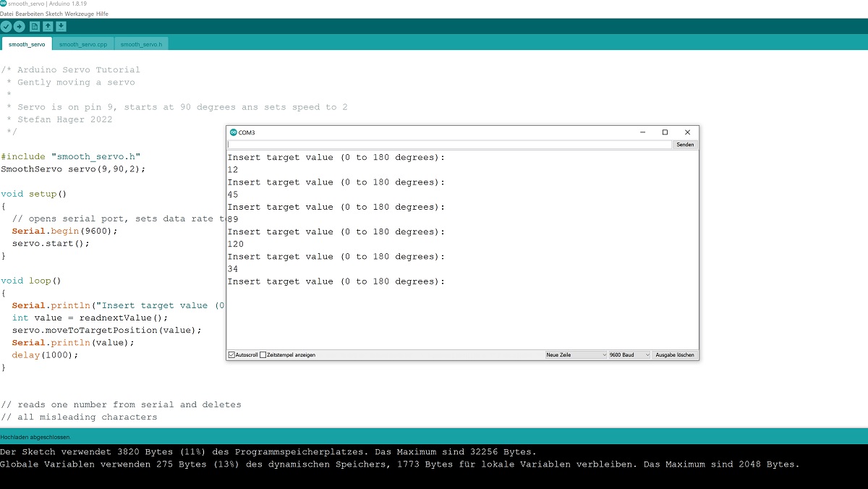This screenshot has width=868, height=489.
Task: Toggle the Autoscroll checkbox
Action: [231, 355]
